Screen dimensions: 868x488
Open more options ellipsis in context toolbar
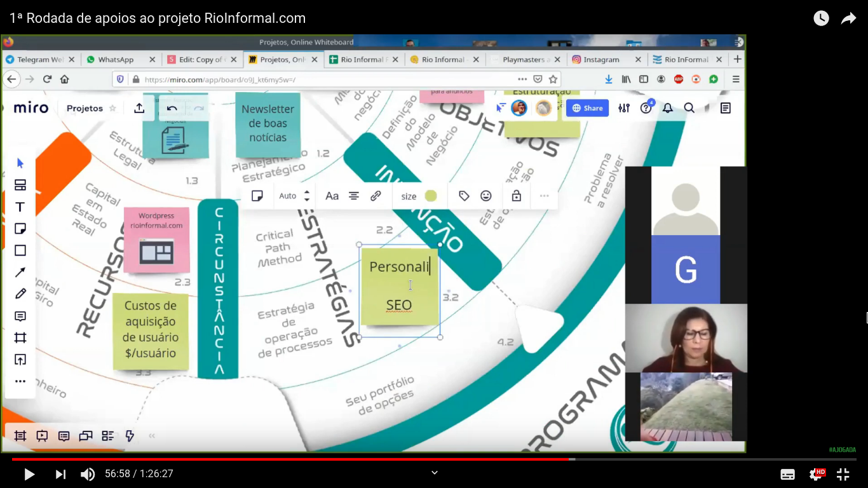click(545, 196)
